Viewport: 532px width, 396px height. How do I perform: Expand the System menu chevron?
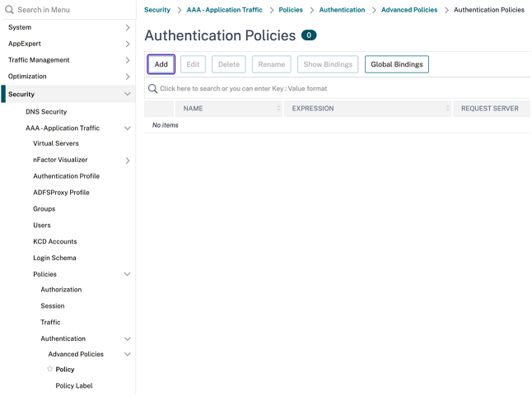127,27
